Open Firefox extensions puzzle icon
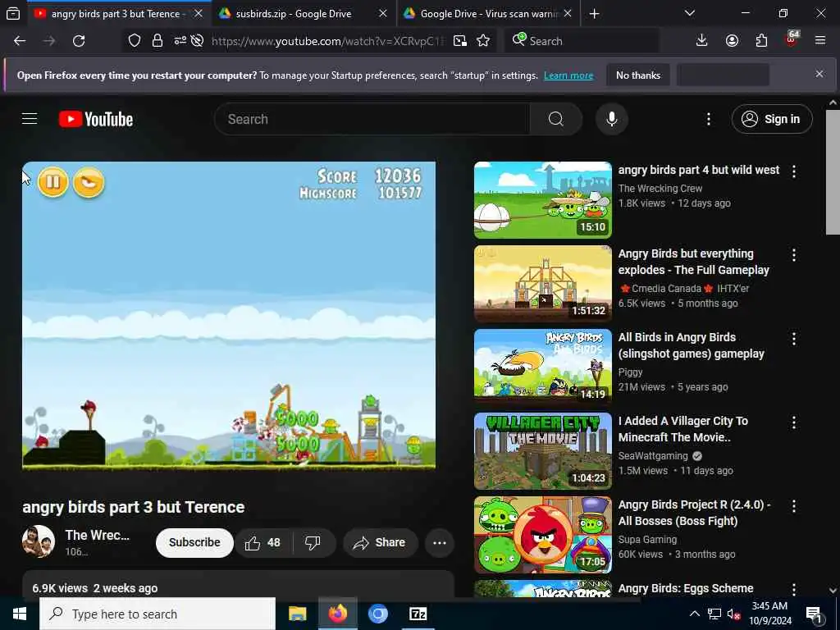Viewport: 840px width, 630px height. [x=761, y=41]
